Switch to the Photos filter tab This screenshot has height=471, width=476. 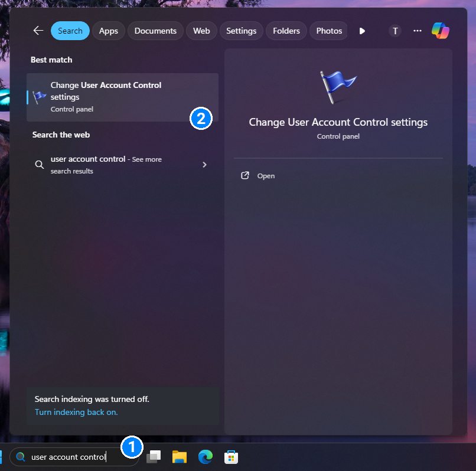tap(329, 31)
